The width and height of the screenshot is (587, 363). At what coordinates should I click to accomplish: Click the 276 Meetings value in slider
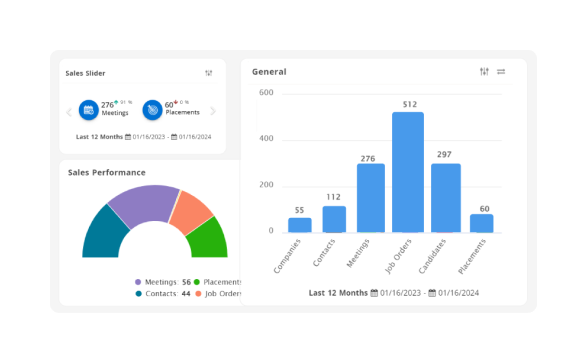pos(107,105)
